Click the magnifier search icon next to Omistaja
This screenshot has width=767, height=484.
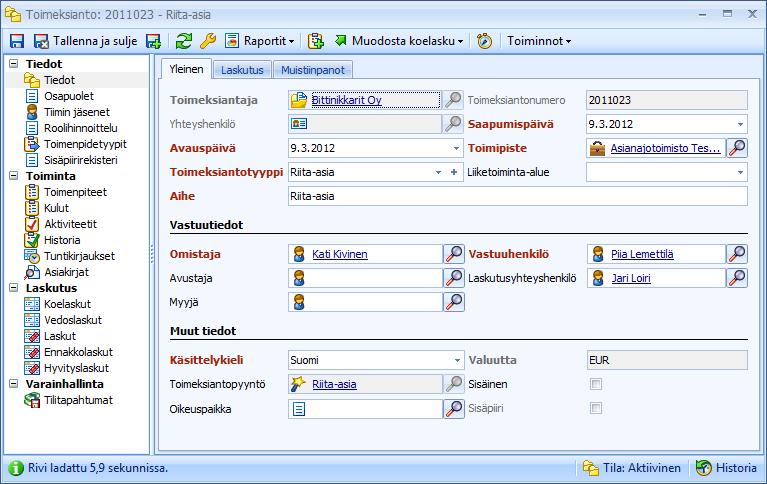coord(453,254)
